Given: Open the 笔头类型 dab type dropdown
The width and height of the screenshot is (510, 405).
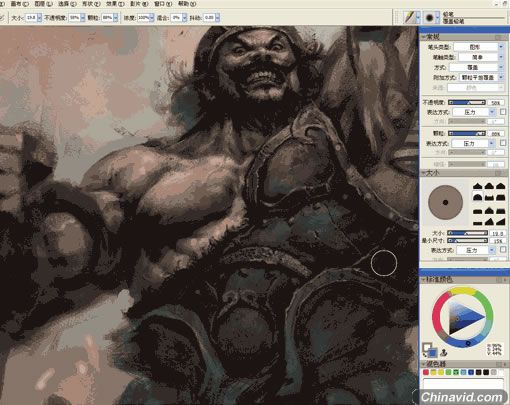Looking at the screenshot, I should [x=478, y=47].
